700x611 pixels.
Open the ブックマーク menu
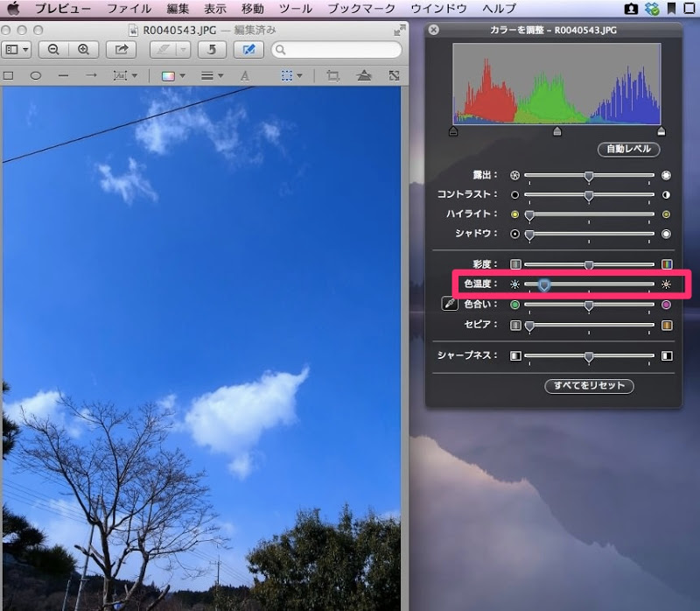tap(361, 9)
